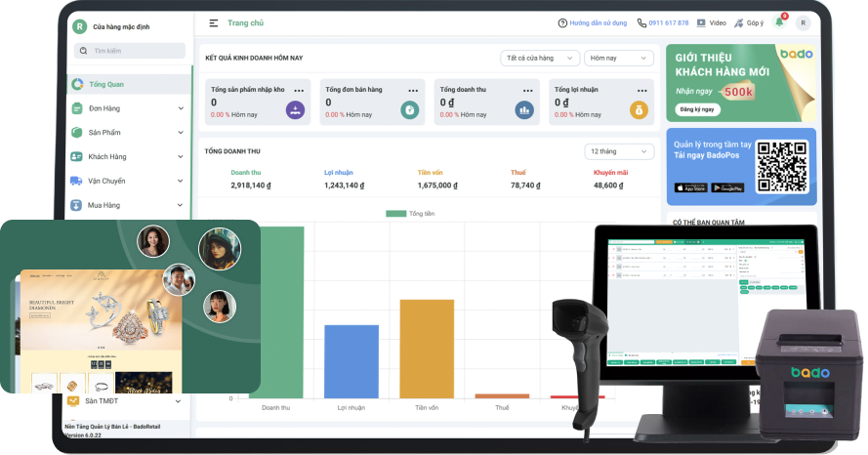Click the hamburger menu icon beside Trang chủ
The image size is (868, 455).
[213, 23]
